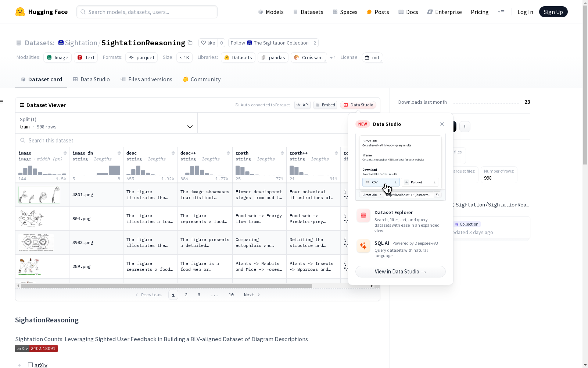Open the Pricing page
Screen dimensions: 588x368
click(x=480, y=12)
